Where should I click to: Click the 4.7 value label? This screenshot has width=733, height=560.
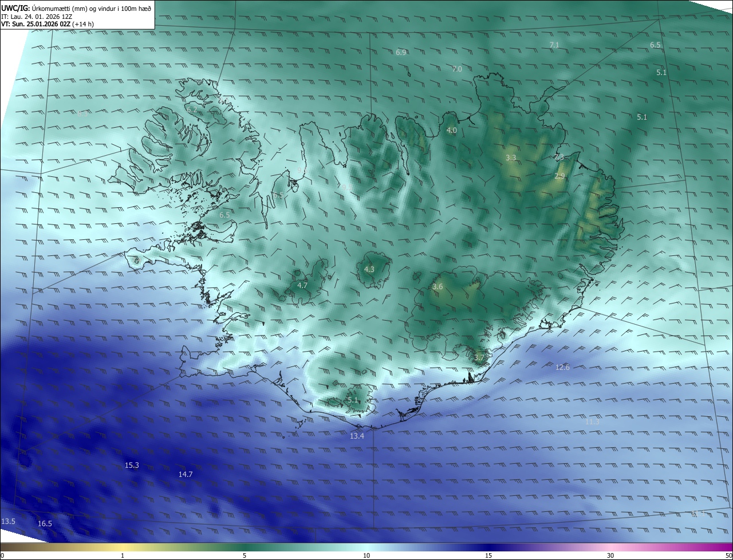[x=302, y=285]
